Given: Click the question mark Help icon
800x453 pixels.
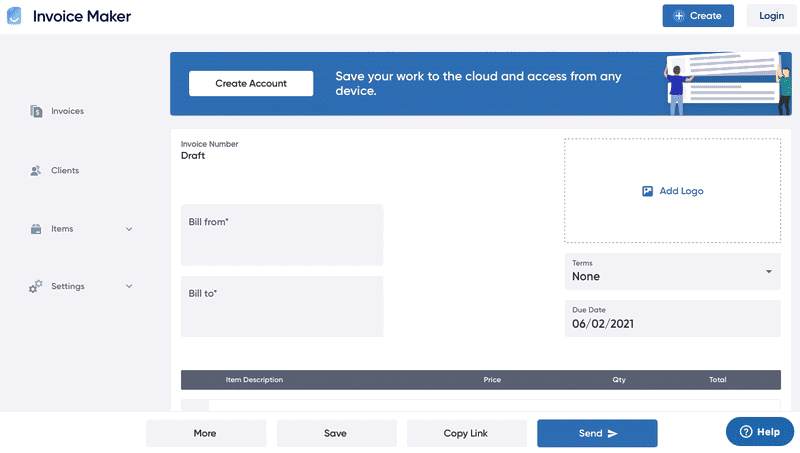Looking at the screenshot, I should point(746,432).
